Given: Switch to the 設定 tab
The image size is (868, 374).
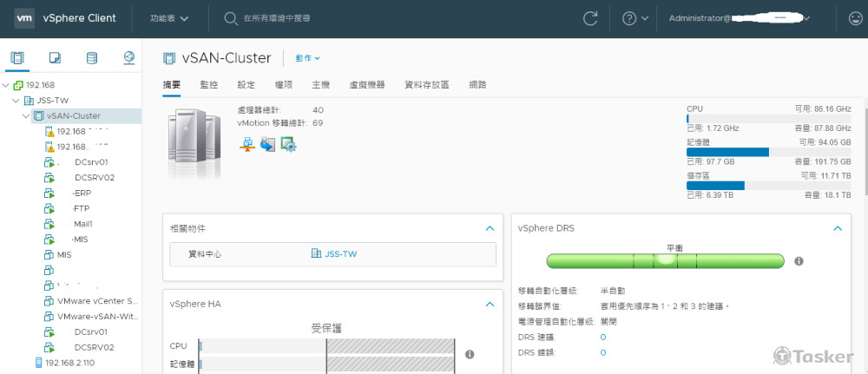Looking at the screenshot, I should [247, 85].
